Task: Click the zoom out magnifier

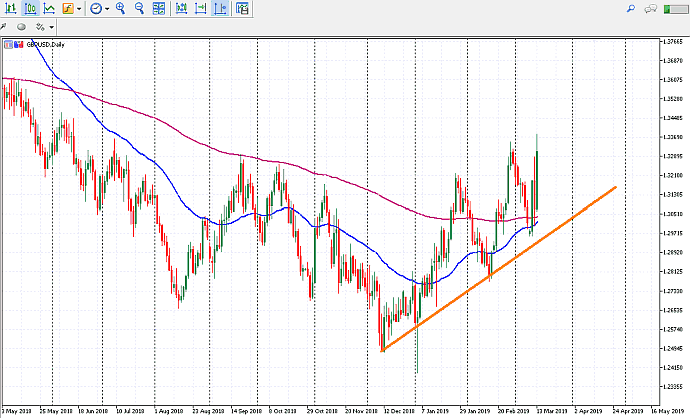Action: coord(140,9)
